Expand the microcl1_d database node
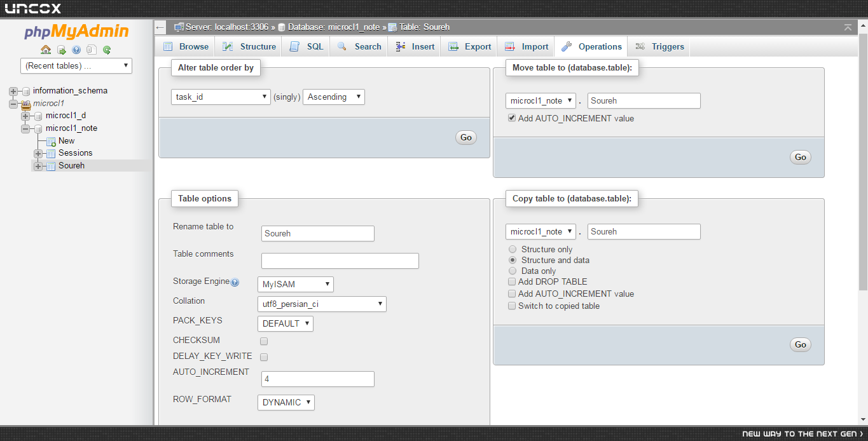The height and width of the screenshot is (441, 868). 25,116
